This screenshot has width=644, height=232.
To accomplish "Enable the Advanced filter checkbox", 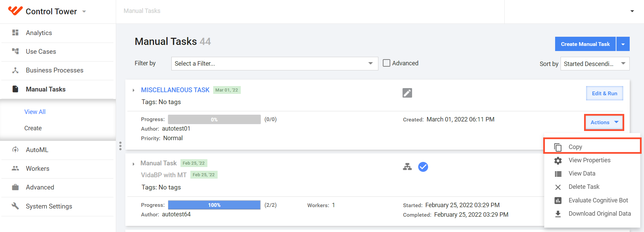I will [387, 63].
